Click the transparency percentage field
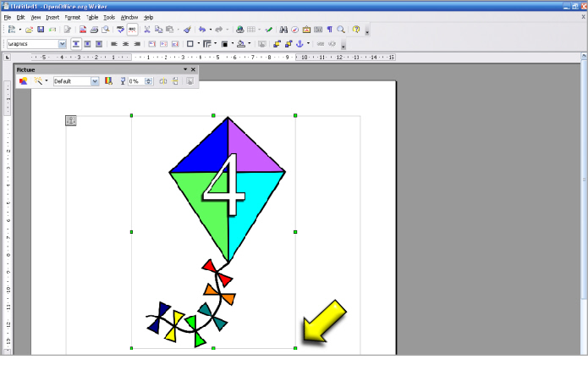This screenshot has height=365, width=588. (x=135, y=81)
